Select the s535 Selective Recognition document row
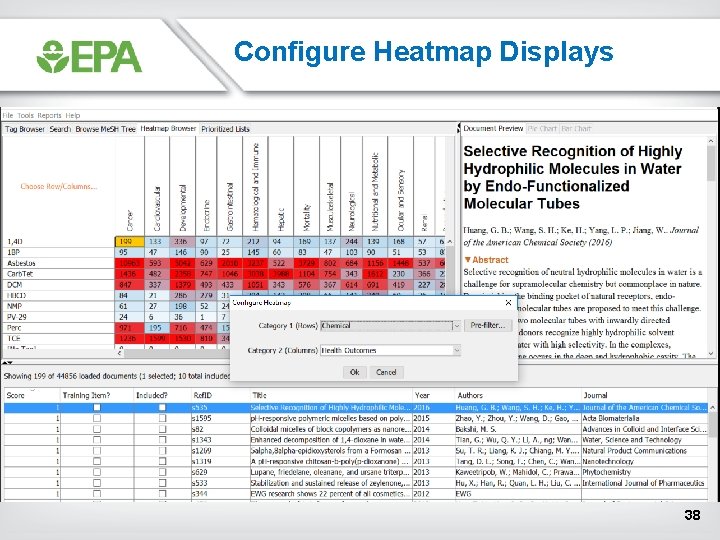This screenshot has width=720, height=540. pyautogui.click(x=356, y=407)
